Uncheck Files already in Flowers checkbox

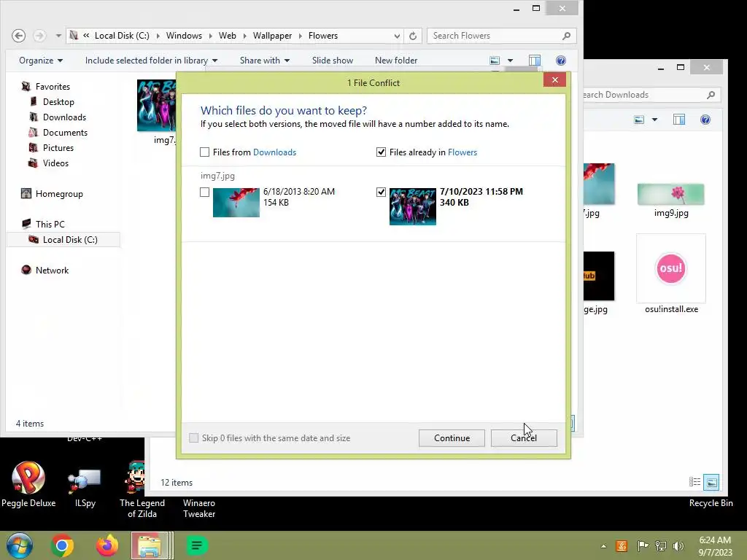click(381, 152)
